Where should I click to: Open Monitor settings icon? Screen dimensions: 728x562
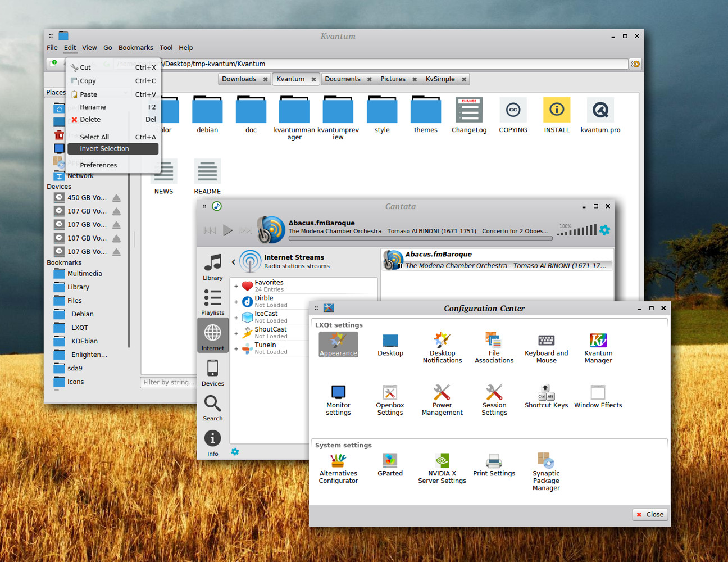click(338, 400)
